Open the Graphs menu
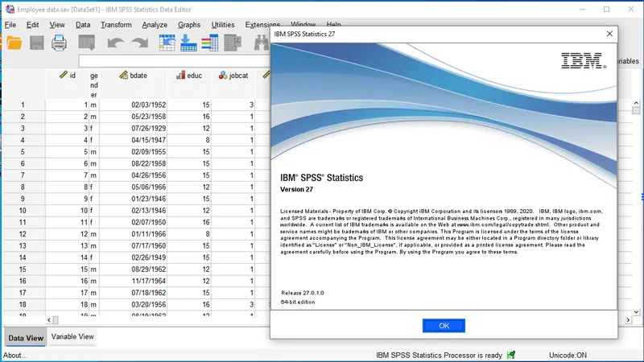Screen dimensions: 644x362 click(189, 25)
